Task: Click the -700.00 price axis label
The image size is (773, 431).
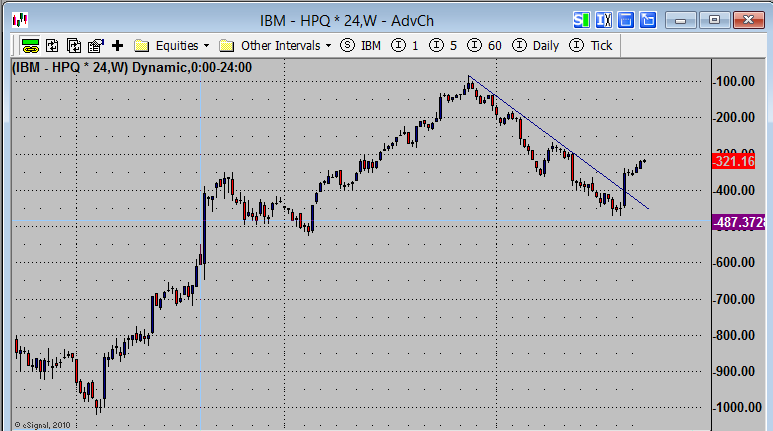Action: (x=734, y=299)
